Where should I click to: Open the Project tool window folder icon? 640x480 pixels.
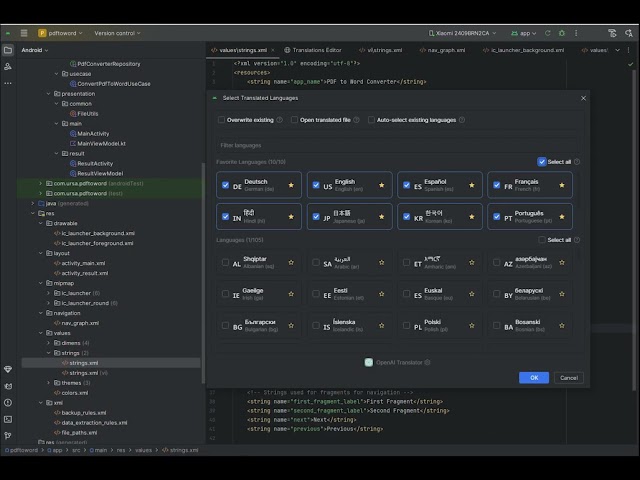[x=8, y=50]
